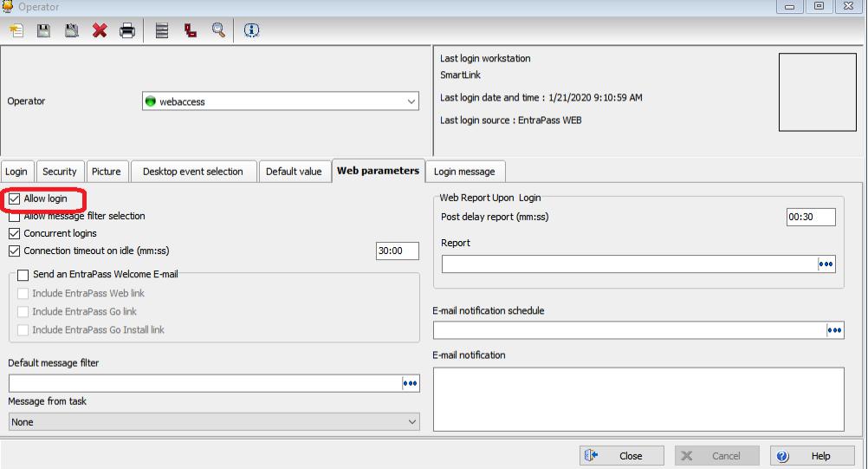Toggle the Concurrent logins checkbox
This screenshot has height=469, width=868.
[x=14, y=234]
